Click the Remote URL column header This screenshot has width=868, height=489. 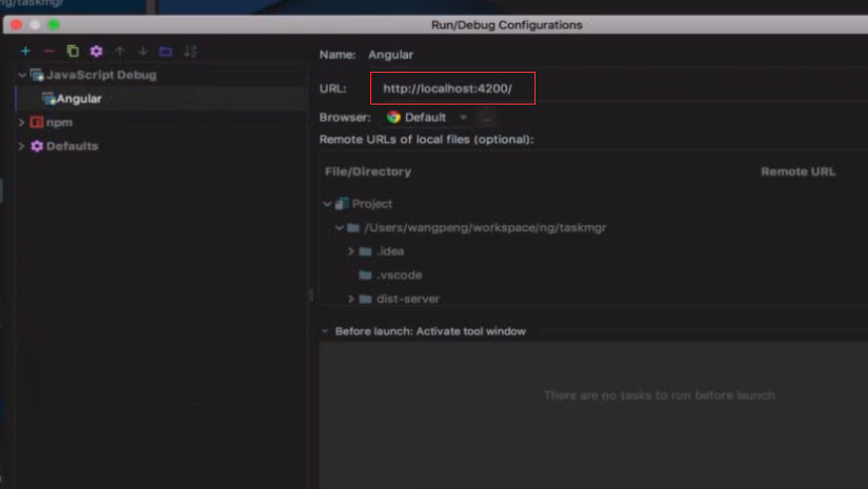coord(797,171)
